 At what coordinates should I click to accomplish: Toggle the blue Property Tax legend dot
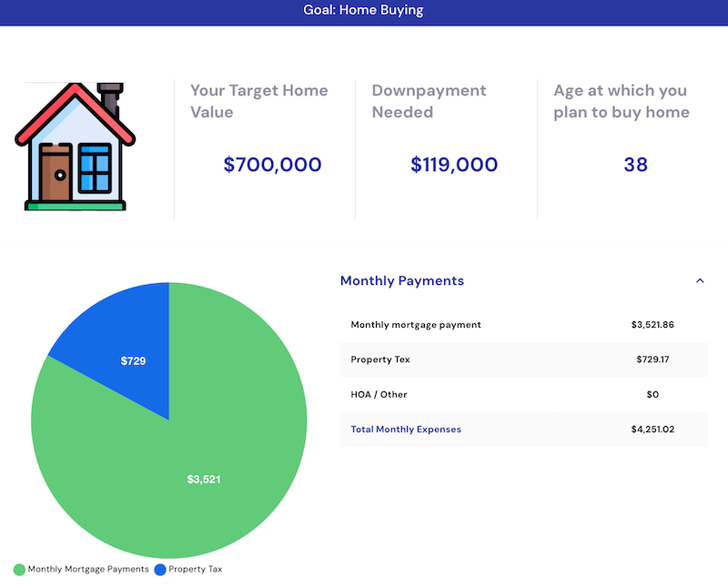tap(160, 570)
